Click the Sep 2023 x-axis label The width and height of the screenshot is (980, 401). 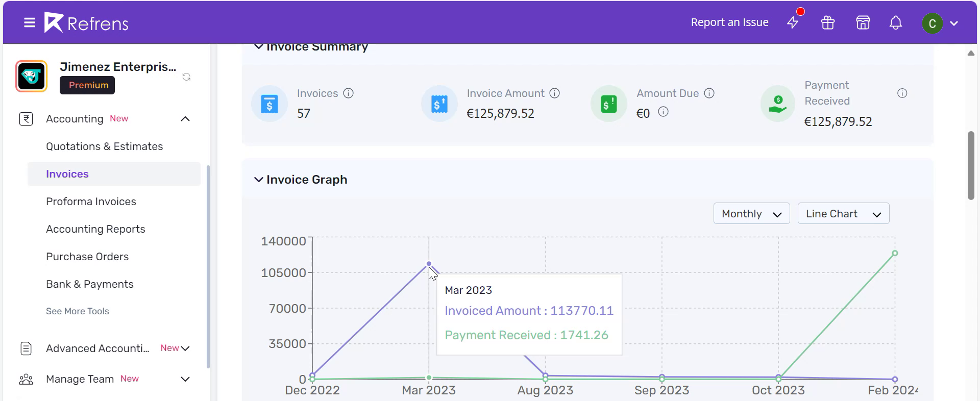[x=662, y=390]
